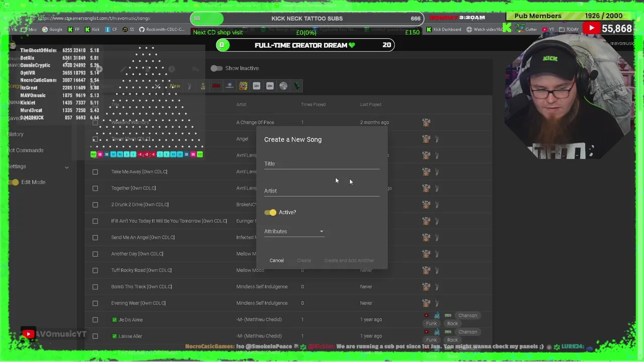
Task: Click the second 10+ attribute filter icon
Action: pos(270,86)
